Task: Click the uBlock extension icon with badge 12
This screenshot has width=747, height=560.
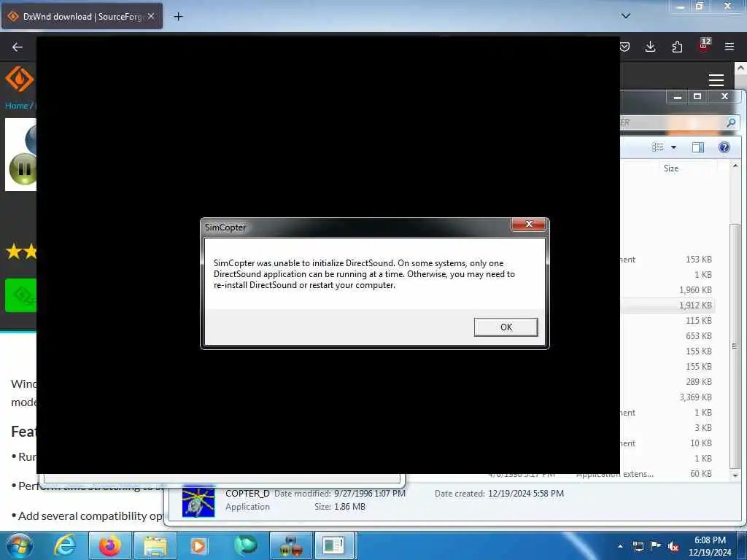Action: point(704,45)
